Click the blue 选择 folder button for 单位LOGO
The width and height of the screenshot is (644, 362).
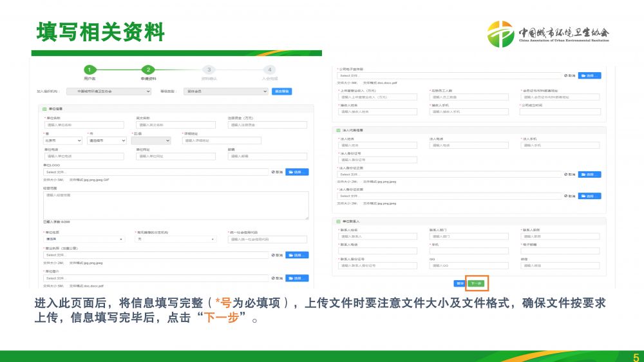coord(297,172)
